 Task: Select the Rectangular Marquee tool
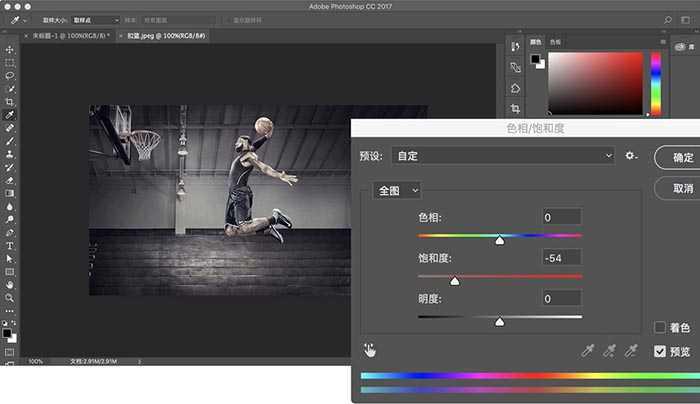(x=10, y=62)
